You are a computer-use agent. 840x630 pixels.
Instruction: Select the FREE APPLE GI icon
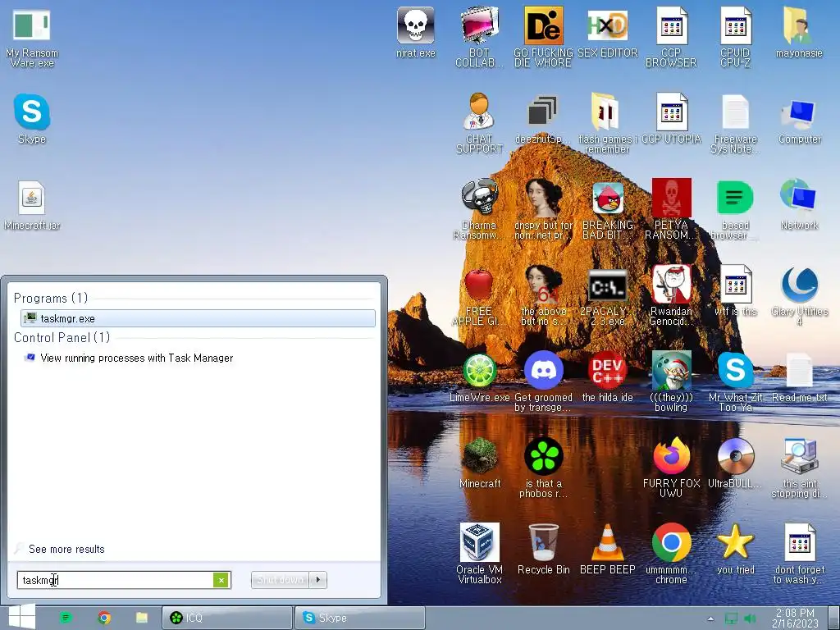tap(479, 295)
